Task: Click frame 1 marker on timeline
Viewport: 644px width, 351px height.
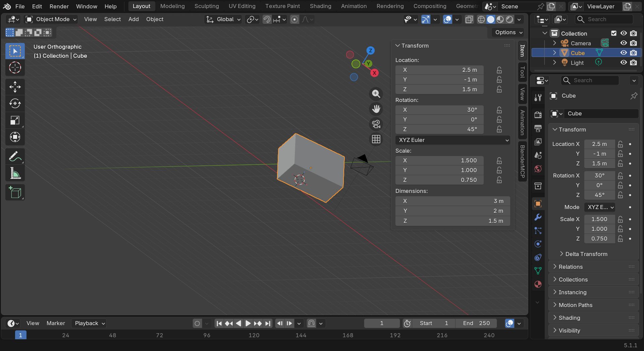Action: click(x=20, y=335)
